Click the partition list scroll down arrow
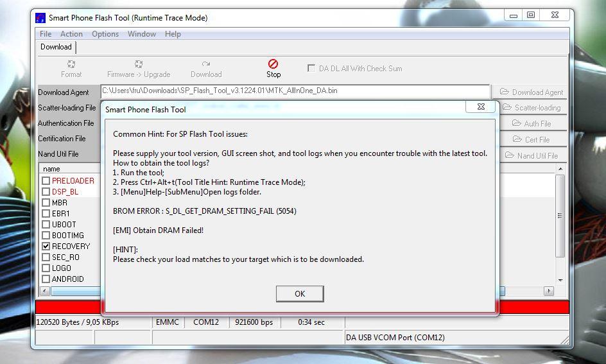The height and width of the screenshot is (364, 606). 560,280
